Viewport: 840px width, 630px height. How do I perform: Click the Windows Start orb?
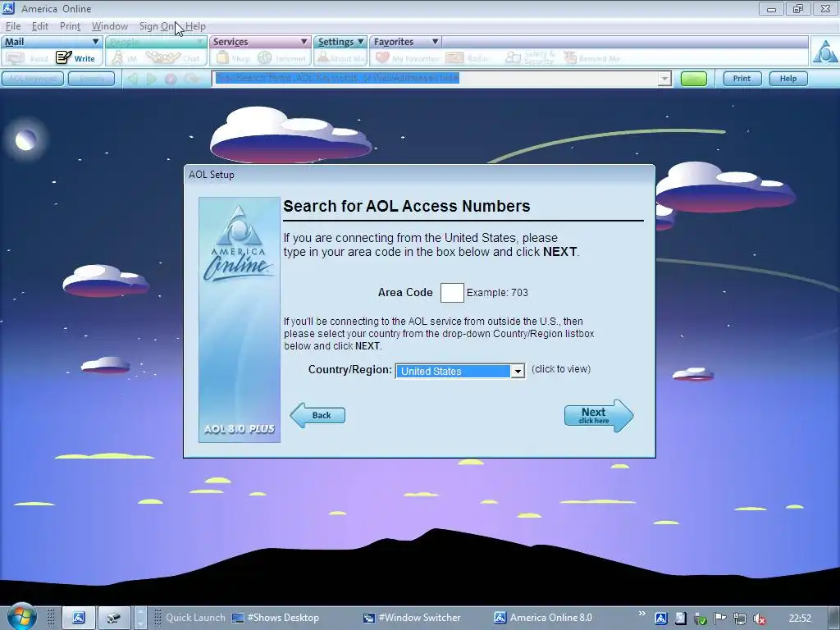coord(21,616)
